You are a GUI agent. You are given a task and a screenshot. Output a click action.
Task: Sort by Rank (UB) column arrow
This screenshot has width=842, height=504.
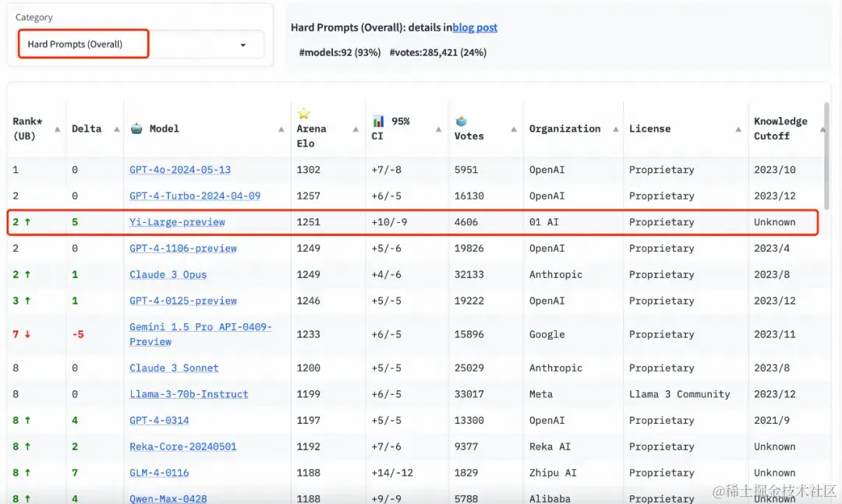point(58,129)
